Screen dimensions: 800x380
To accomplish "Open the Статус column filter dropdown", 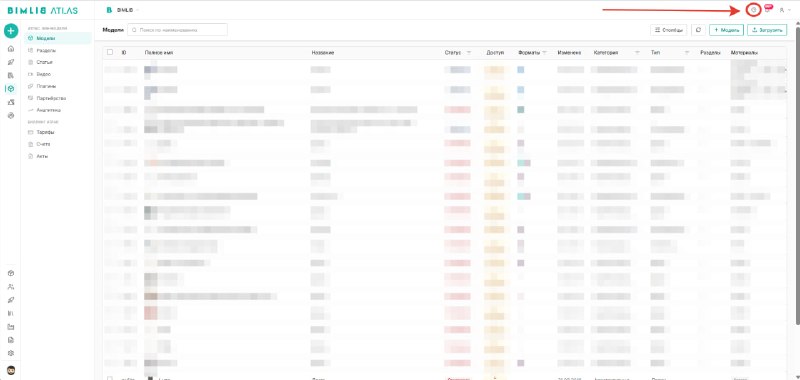I will click(x=469, y=53).
